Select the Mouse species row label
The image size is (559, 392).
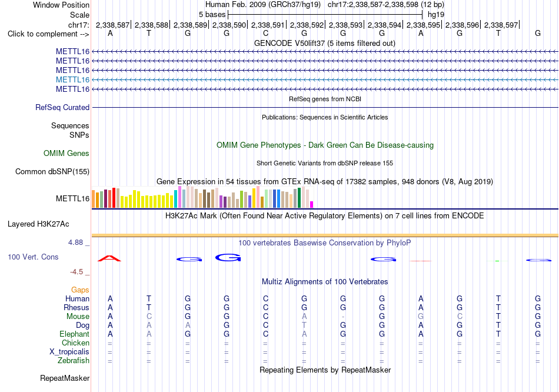[x=78, y=317]
